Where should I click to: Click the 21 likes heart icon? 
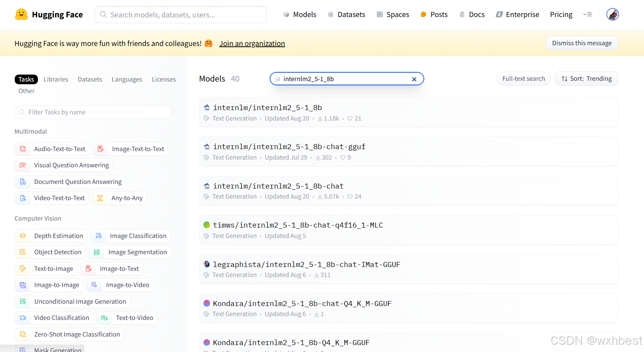(x=350, y=119)
